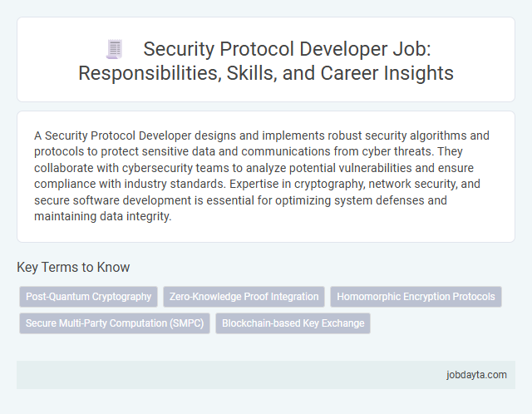Click the scroll document icon beside the title
The image size is (532, 414).
pos(115,50)
